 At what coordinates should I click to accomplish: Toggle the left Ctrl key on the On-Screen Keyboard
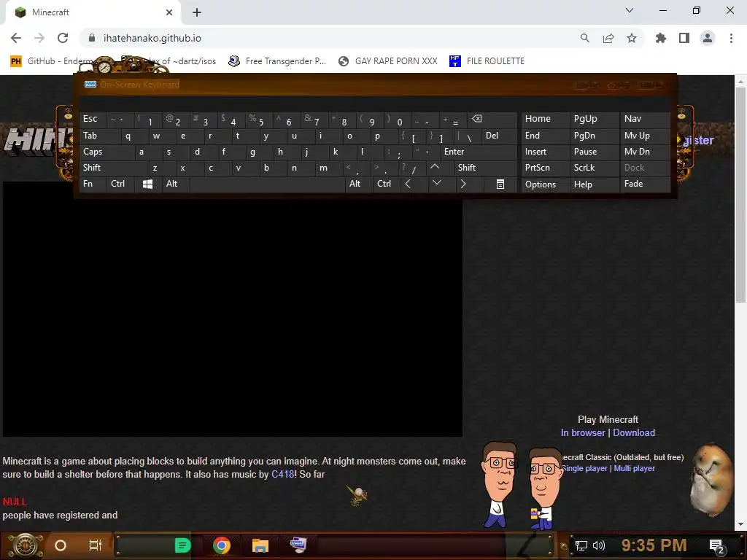(121, 184)
